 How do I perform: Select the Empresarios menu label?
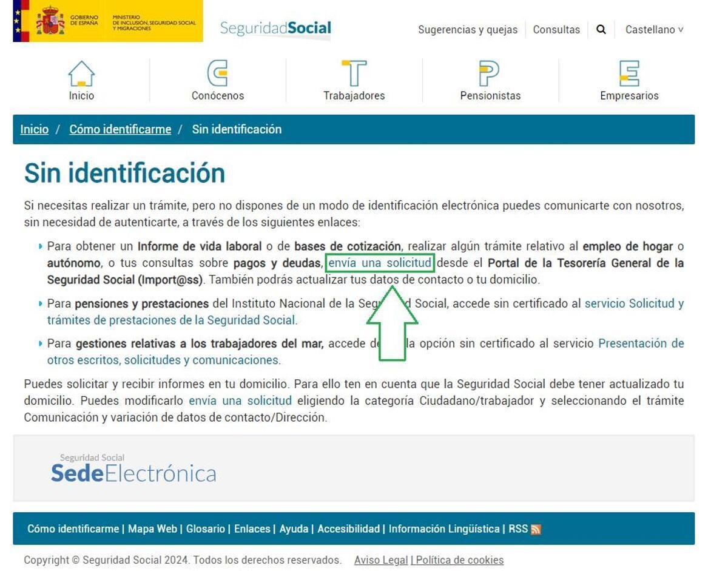[629, 95]
